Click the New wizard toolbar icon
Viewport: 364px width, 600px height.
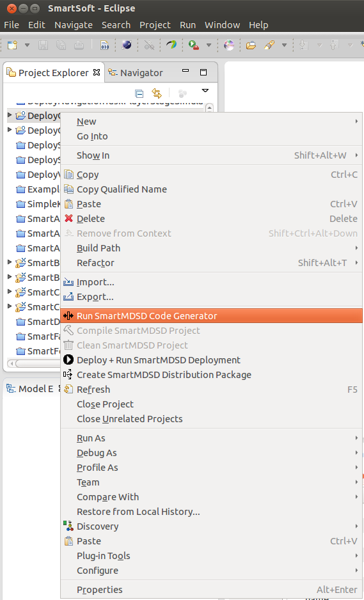pyautogui.click(x=13, y=45)
